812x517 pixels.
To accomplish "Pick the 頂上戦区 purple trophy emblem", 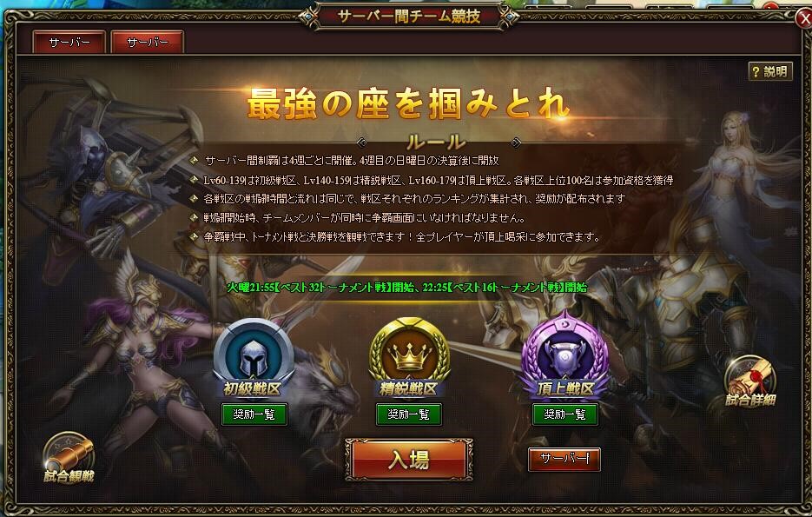I will pyautogui.click(x=565, y=357).
